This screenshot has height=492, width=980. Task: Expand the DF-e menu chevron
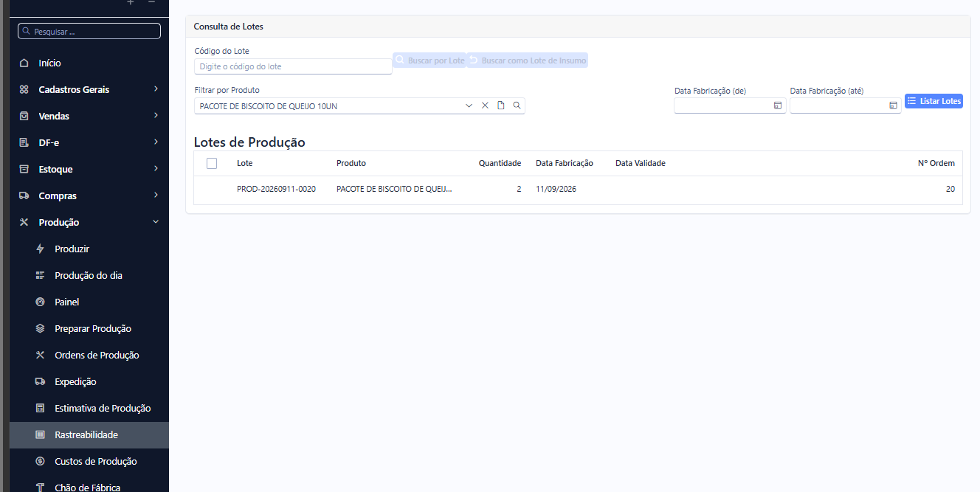point(156,142)
